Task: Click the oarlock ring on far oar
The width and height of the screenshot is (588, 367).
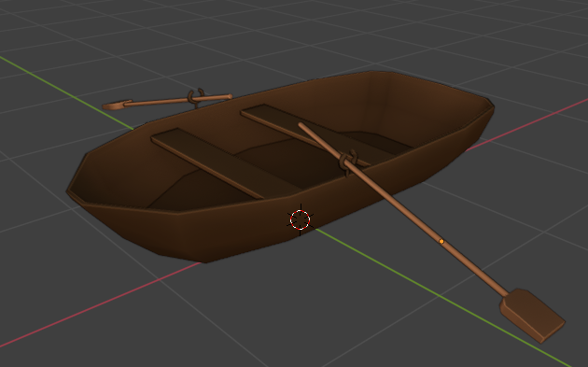Action: tap(196, 97)
